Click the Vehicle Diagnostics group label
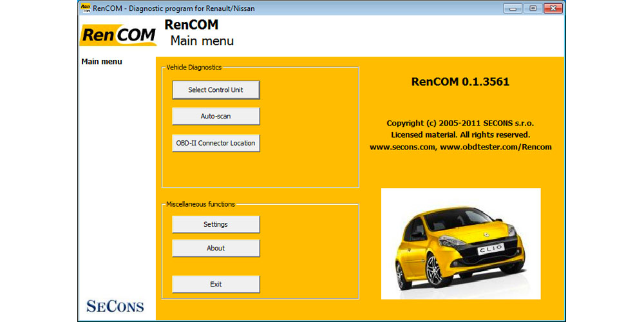 (x=194, y=67)
